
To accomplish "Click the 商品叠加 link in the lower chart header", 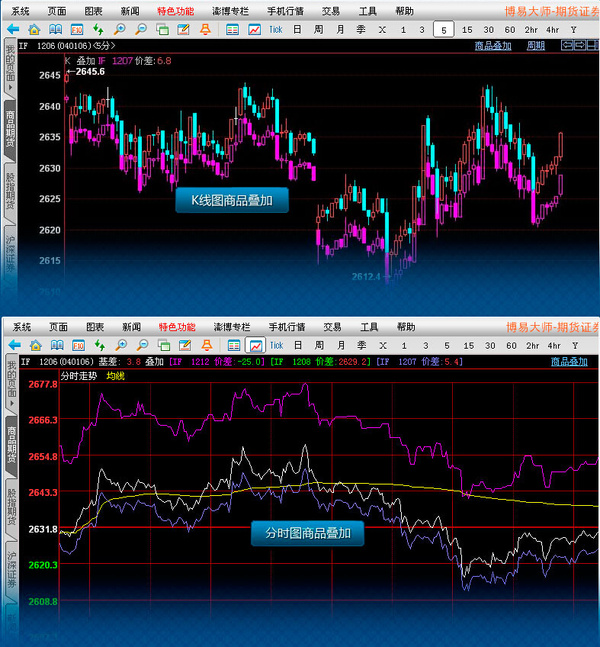I will point(569,361).
